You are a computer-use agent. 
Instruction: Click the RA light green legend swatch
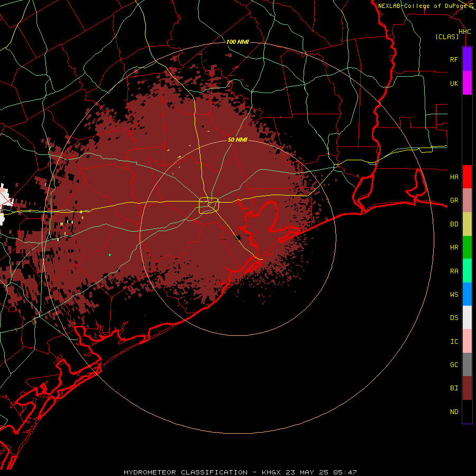click(467, 271)
